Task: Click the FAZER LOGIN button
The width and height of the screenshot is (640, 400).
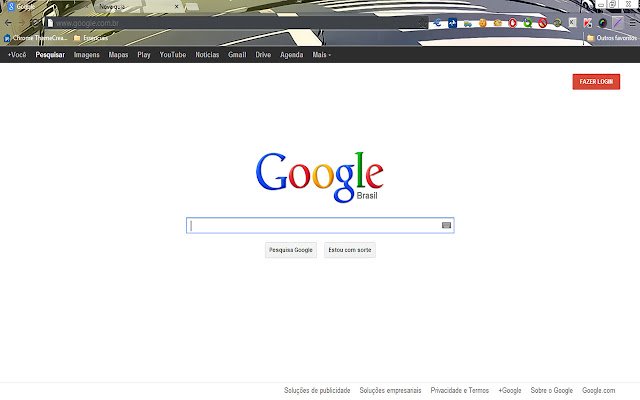Action: click(596, 82)
